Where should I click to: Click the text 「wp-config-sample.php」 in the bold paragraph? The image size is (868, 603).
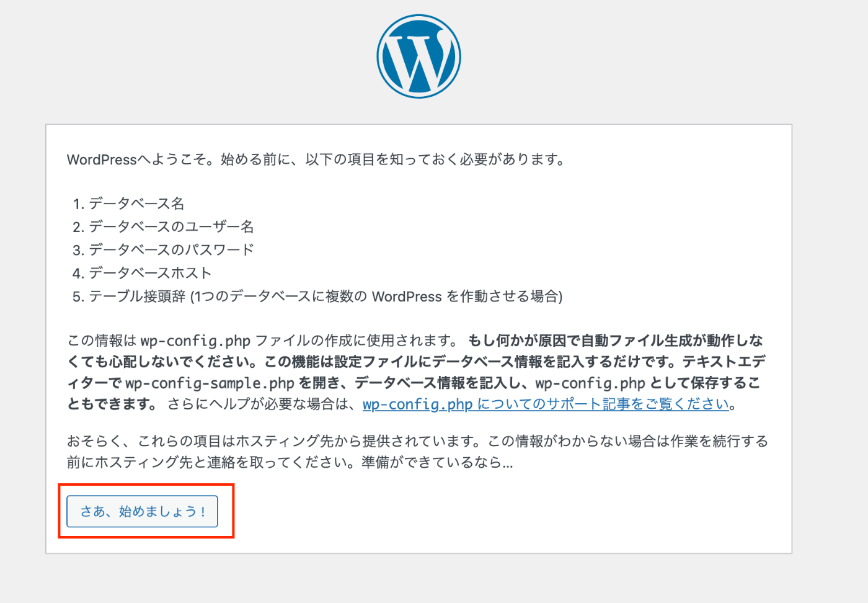(x=210, y=383)
